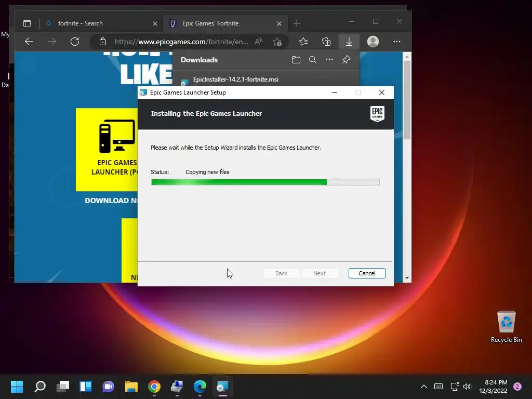Minimize the Epic Games Launcher Setup window

click(x=335, y=92)
